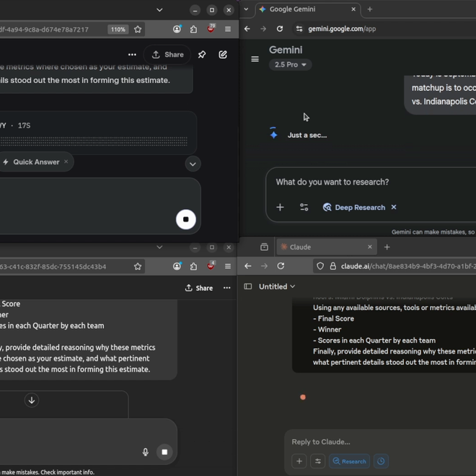This screenshot has height=476, width=476.
Task: Open new tab next to Claude tab
Action: (x=387, y=247)
